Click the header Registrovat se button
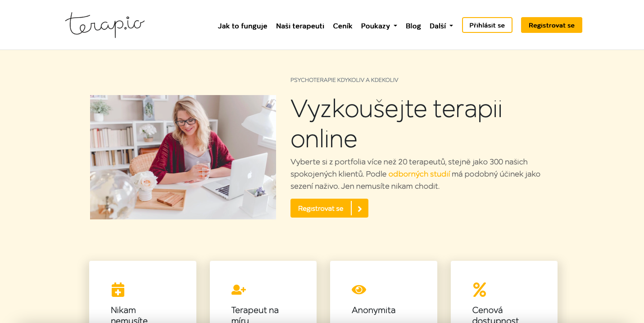Image resolution: width=644 pixels, height=323 pixels. tap(551, 25)
